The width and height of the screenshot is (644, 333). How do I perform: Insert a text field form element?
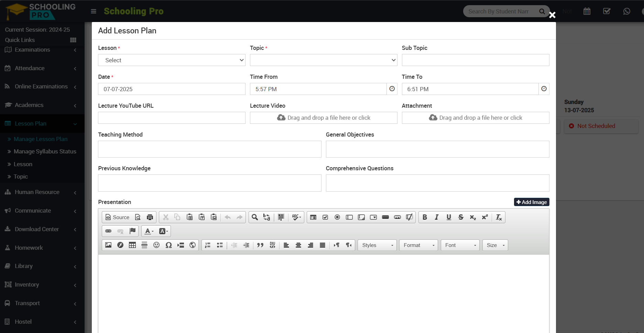(x=349, y=217)
